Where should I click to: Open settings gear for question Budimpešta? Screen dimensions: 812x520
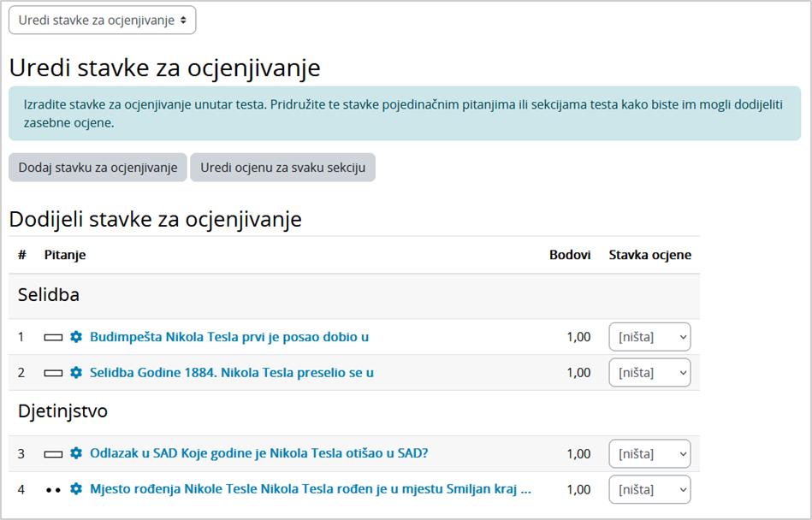pos(75,337)
